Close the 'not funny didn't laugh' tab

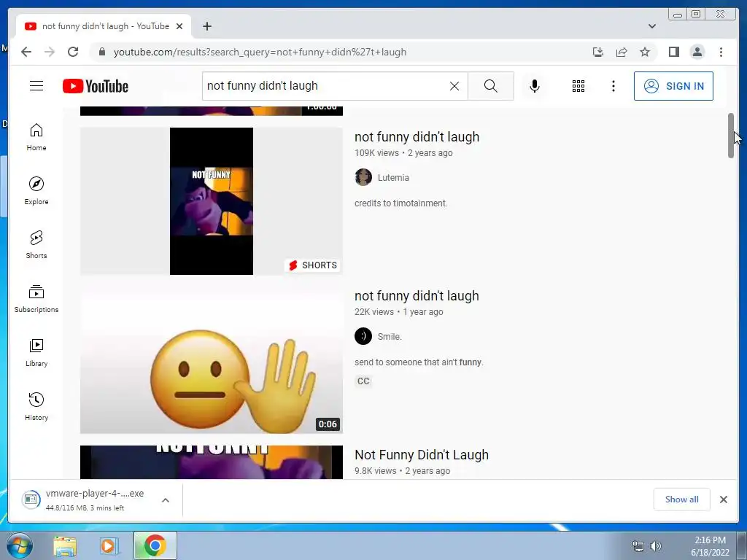pos(179,26)
